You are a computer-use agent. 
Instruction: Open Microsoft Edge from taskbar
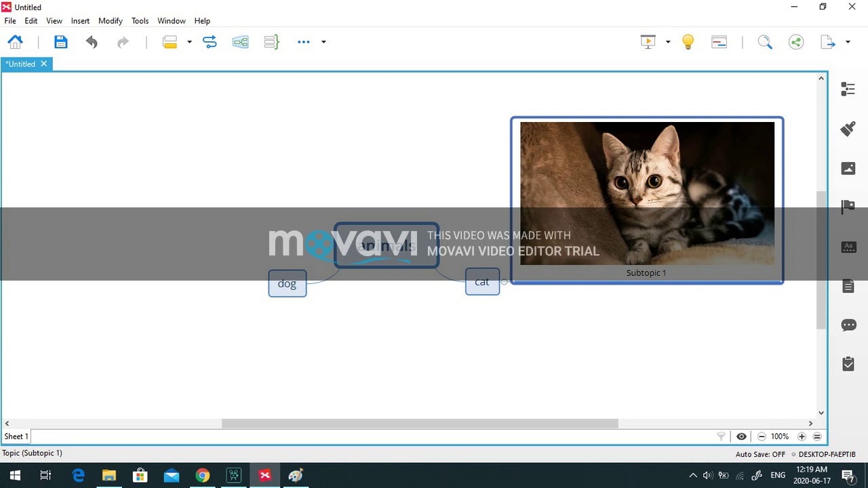point(78,475)
